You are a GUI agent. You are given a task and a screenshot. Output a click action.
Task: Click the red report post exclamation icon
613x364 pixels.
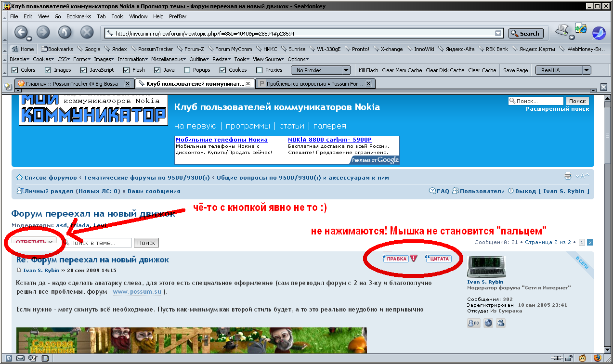(x=413, y=259)
